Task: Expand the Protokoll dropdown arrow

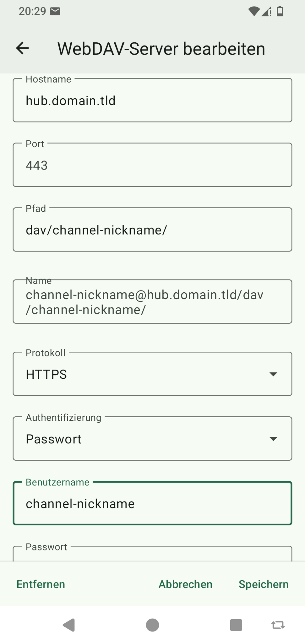Action: (273, 374)
